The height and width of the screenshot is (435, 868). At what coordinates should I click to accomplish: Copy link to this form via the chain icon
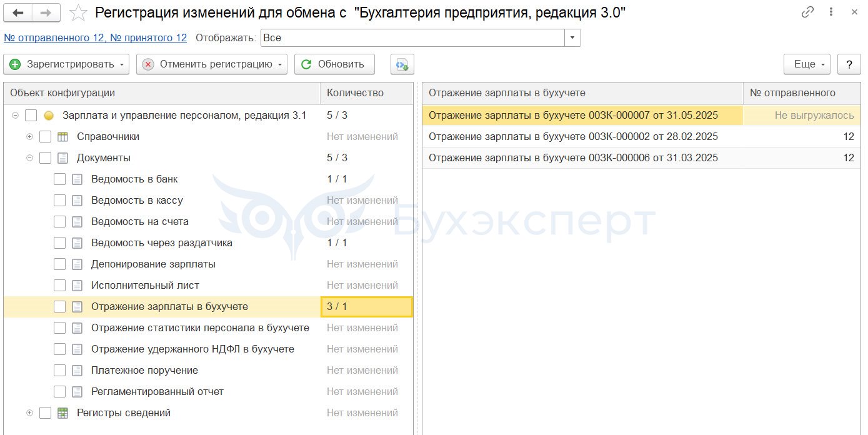coord(807,12)
